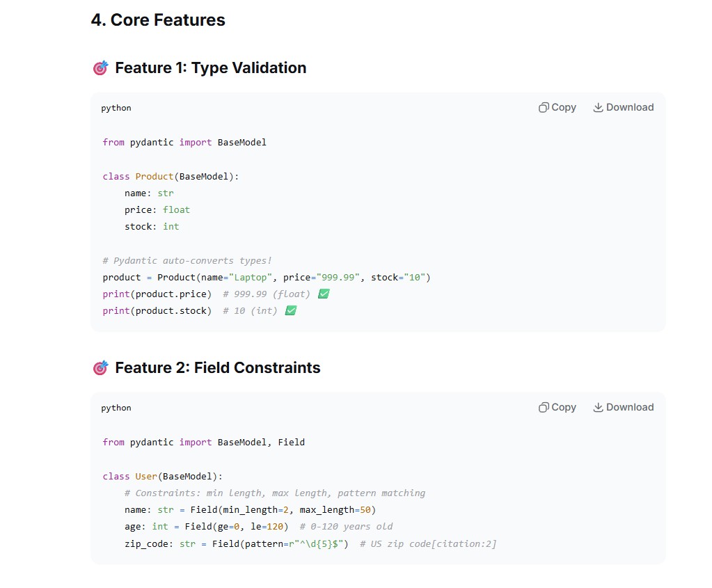
Task: Click python language label in second code block
Action: 116,408
